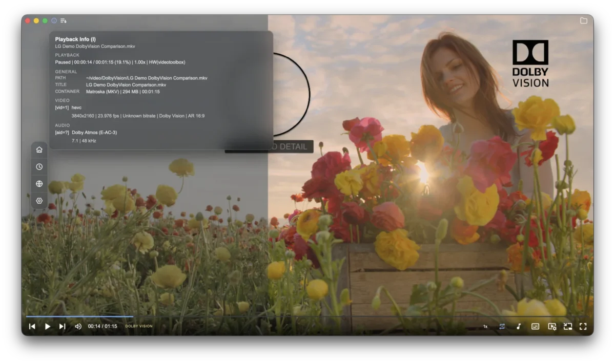Image resolution: width=615 pixels, height=364 pixels.
Task: Toggle the Playback Info button in title bar
Action: click(54, 20)
